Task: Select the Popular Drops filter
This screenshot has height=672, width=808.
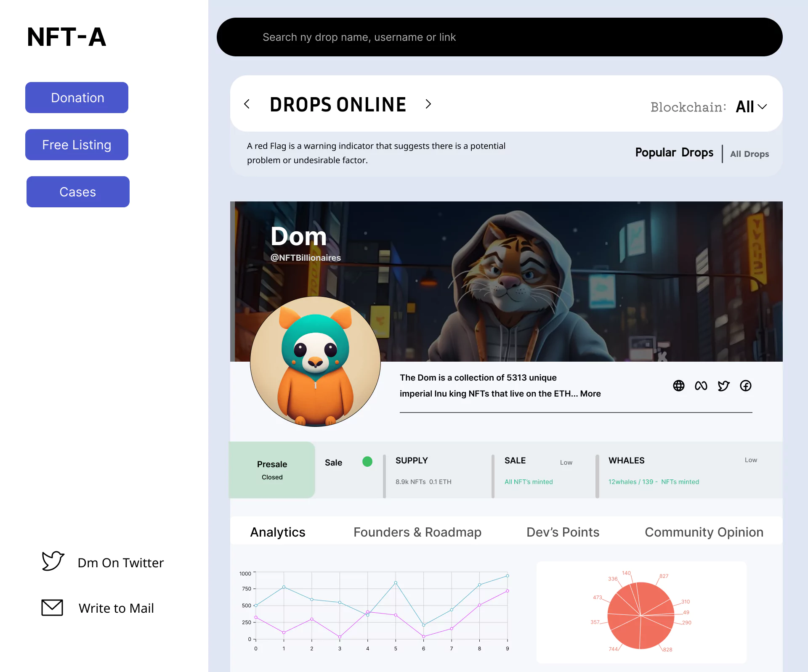Action: (674, 152)
